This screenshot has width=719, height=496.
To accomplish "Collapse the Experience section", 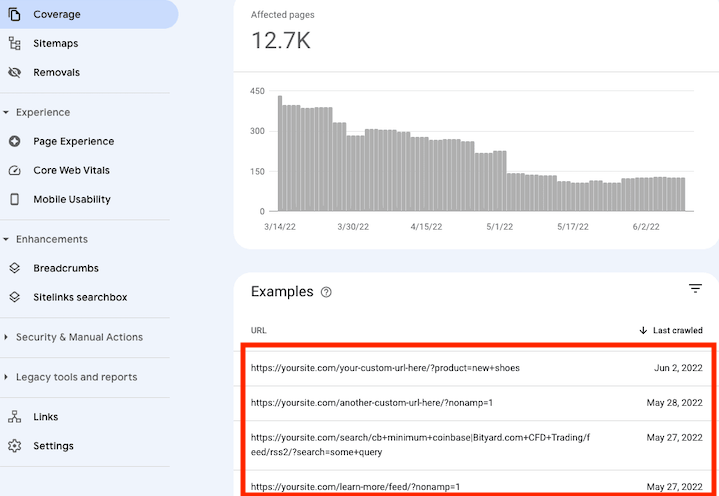I will (x=6, y=112).
